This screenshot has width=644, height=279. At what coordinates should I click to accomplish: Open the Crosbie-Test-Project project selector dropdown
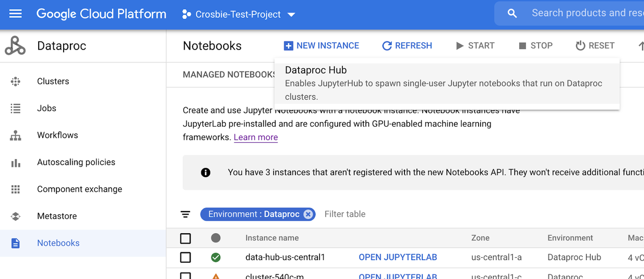pyautogui.click(x=238, y=15)
